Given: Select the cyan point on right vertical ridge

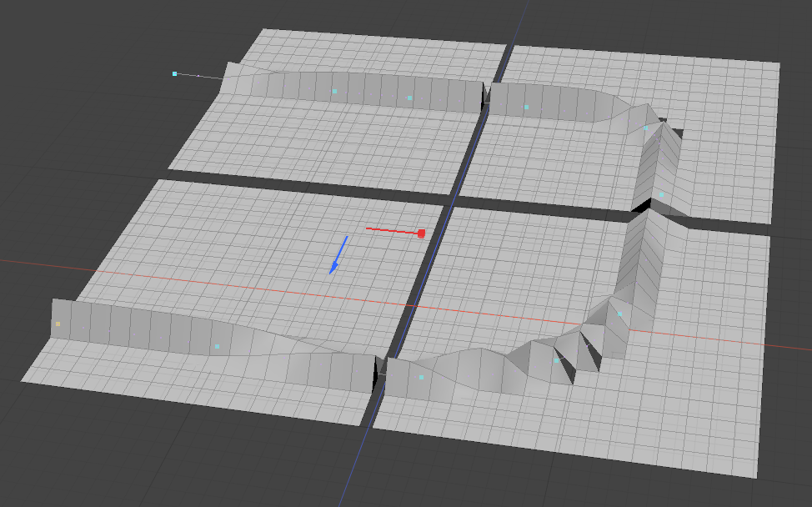Looking at the screenshot, I should pyautogui.click(x=661, y=194).
